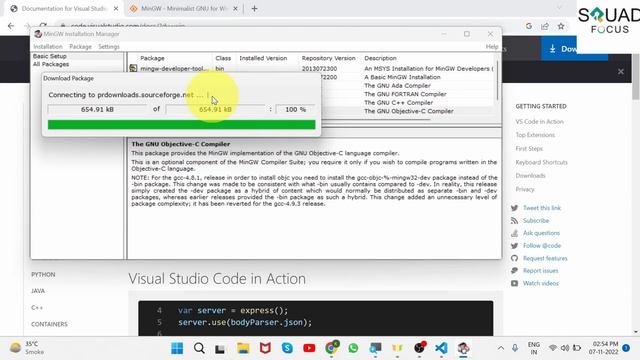Open the Package menu in MinGW
Image resolution: width=640 pixels, height=360 pixels.
point(80,47)
